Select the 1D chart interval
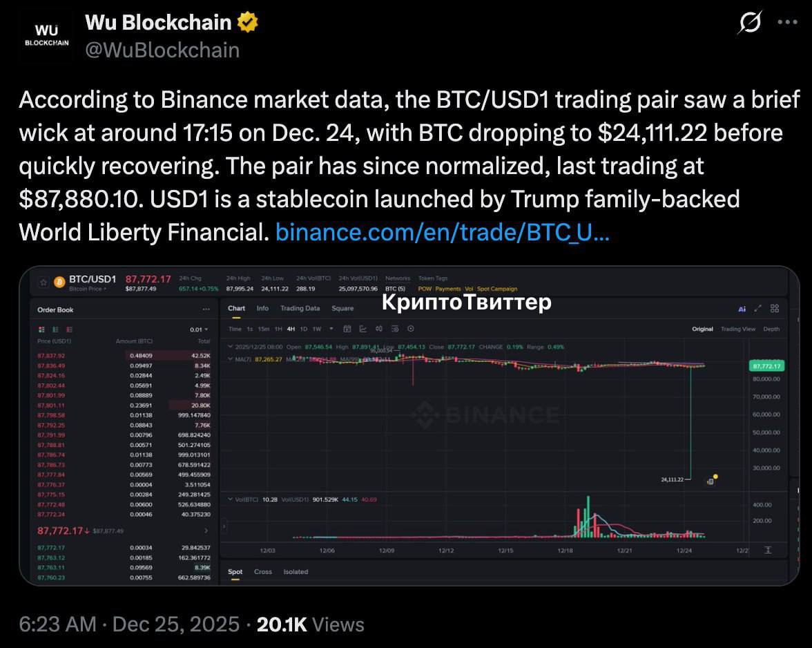 tap(303, 329)
